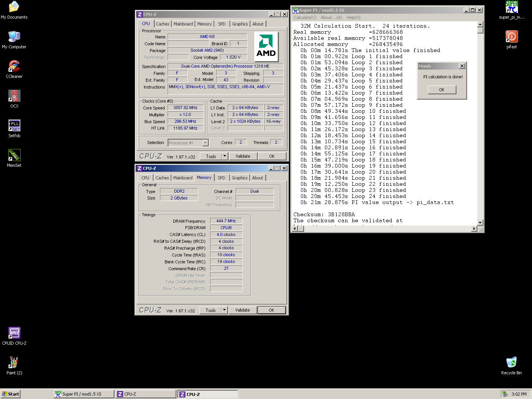The width and height of the screenshot is (532, 399).
Task: Expand the Processor #1 selection dropdown
Action: (x=206, y=143)
